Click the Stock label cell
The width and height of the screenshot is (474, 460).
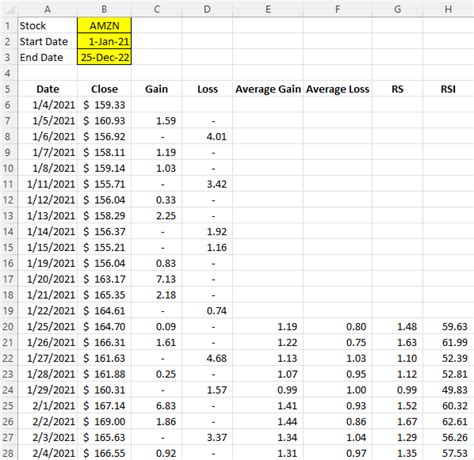tap(47, 25)
